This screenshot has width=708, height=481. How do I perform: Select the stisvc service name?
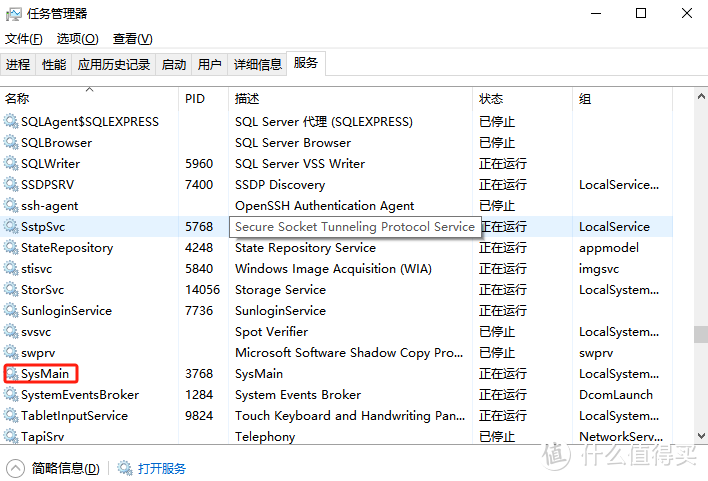(37, 269)
